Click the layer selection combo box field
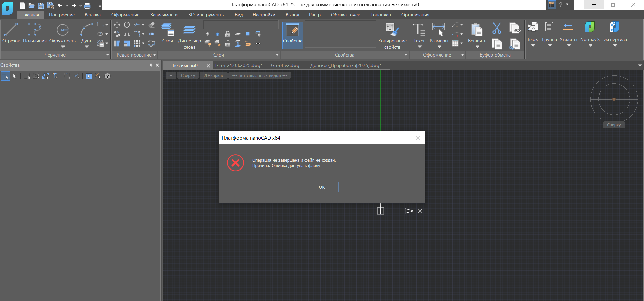The width and height of the screenshot is (644, 301). pos(241,25)
